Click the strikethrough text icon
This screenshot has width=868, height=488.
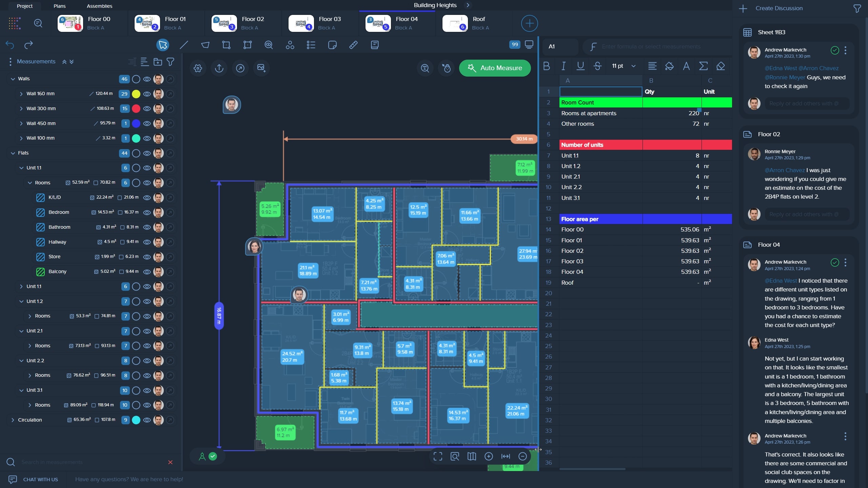(597, 66)
